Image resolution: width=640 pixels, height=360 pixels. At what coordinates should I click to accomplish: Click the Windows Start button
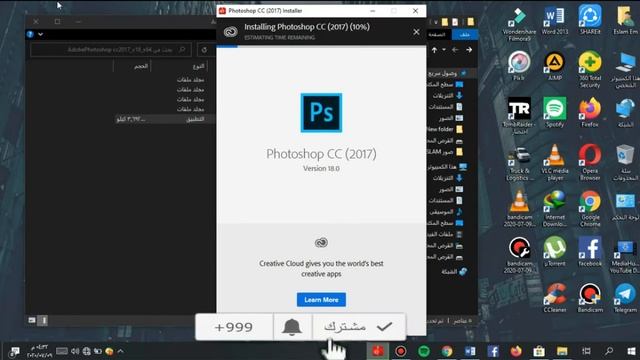(631, 351)
